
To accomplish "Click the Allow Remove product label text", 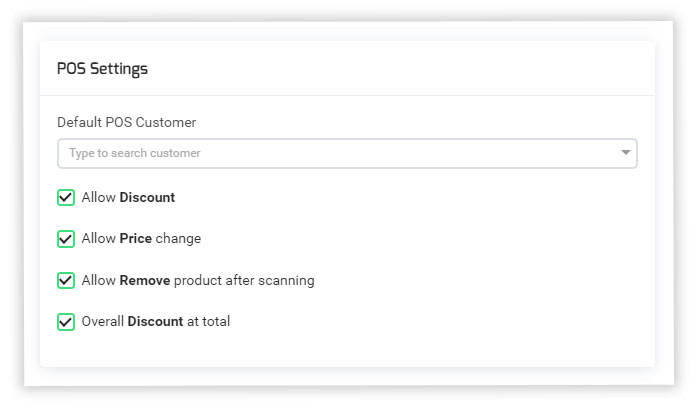I will coord(198,280).
